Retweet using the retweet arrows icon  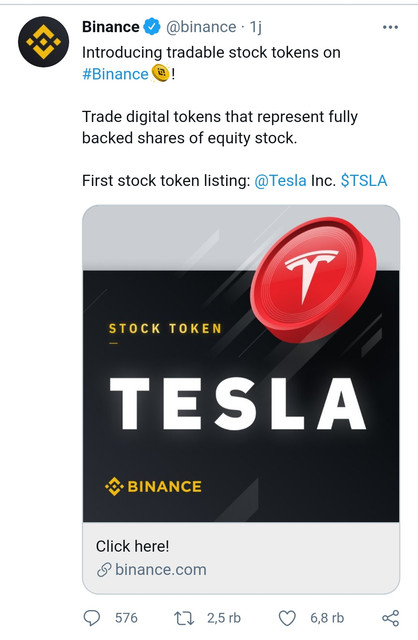184,618
